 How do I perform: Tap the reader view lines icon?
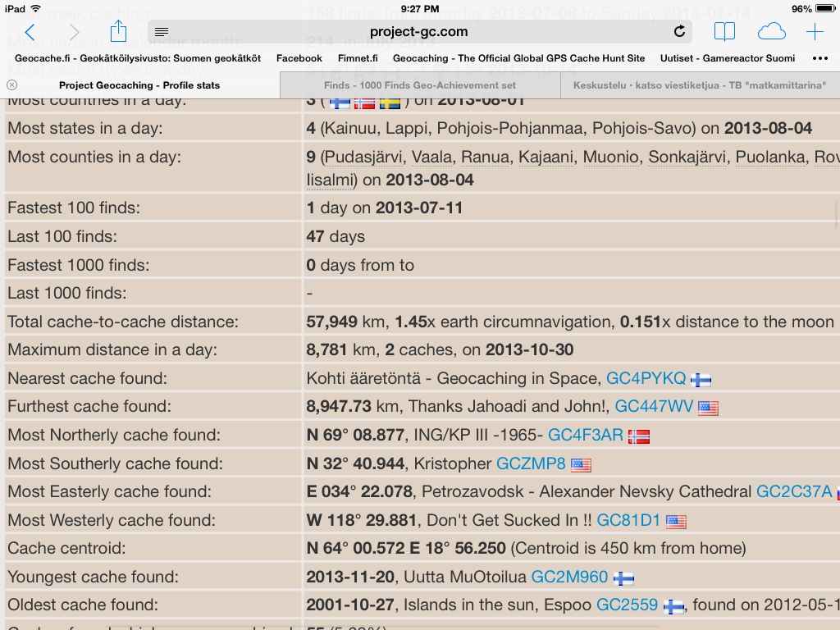click(x=162, y=32)
